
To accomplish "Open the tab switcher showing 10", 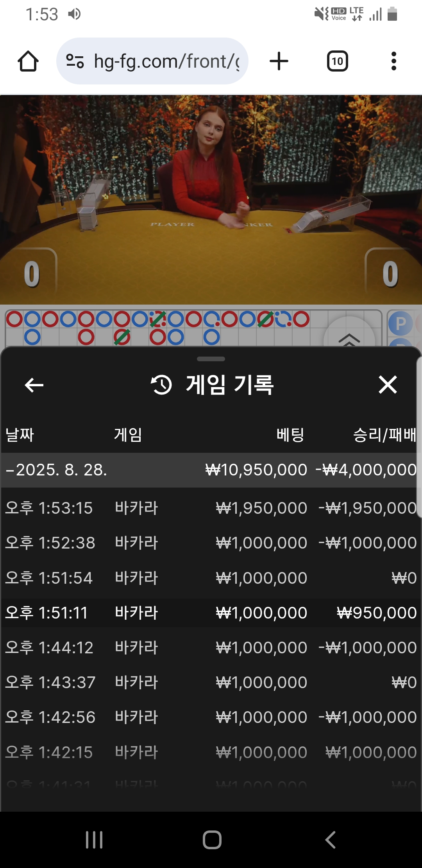I will click(x=337, y=61).
